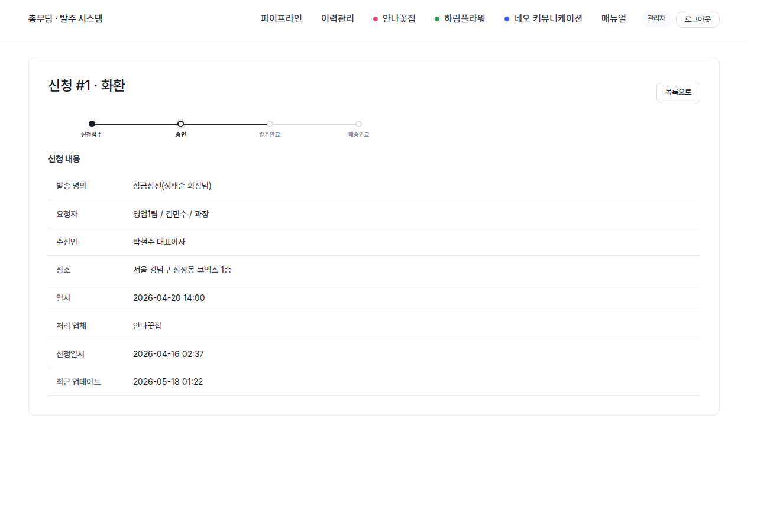The height and width of the screenshot is (532, 757).
Task: Click the 최근 업데이트 label
Action: 79,382
